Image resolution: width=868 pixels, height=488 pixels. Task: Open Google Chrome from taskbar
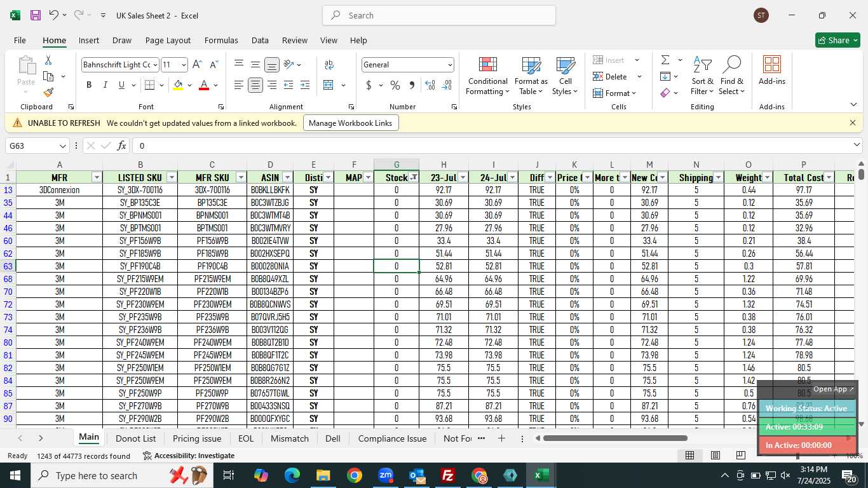pyautogui.click(x=354, y=475)
